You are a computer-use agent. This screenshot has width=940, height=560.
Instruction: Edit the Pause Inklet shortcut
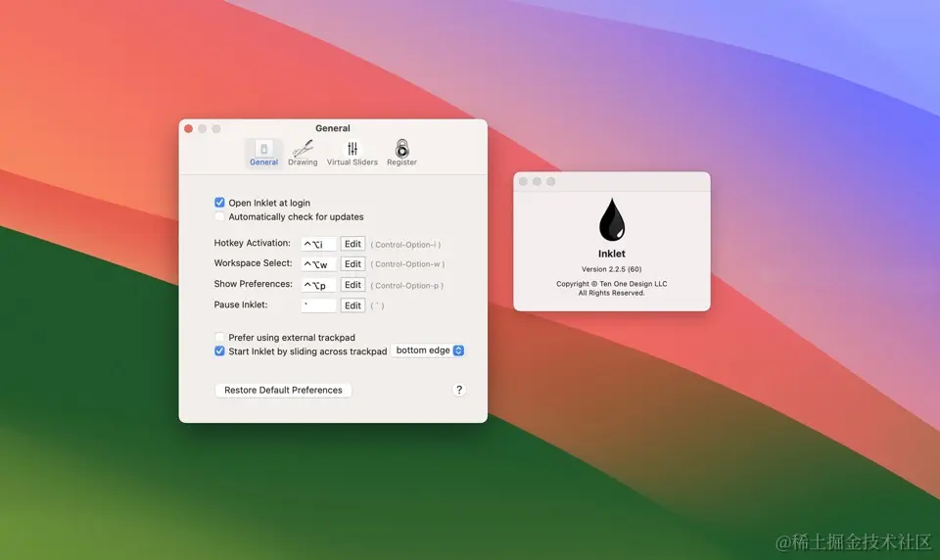(352, 305)
